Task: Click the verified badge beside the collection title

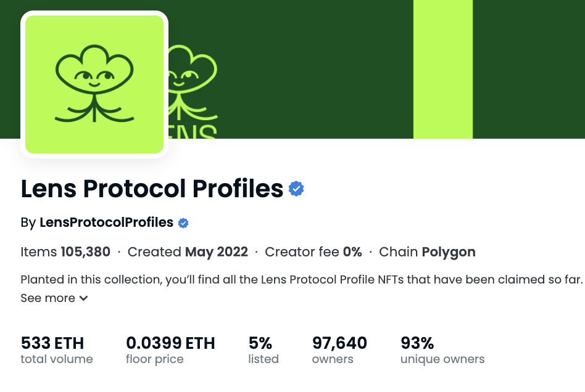Action: [297, 189]
